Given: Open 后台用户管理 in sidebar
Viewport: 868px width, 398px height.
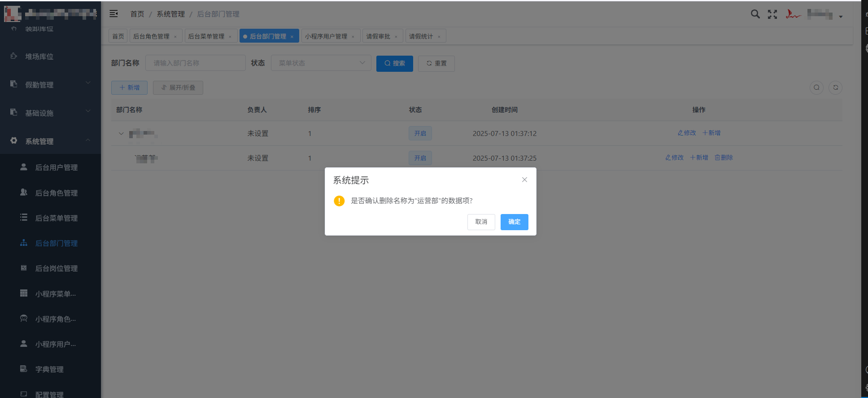Looking at the screenshot, I should tap(50, 167).
